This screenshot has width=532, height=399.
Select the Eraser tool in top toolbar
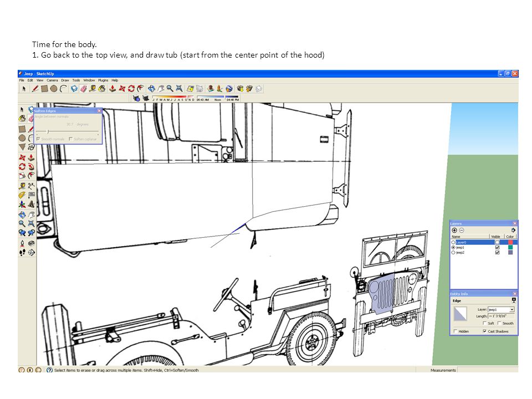coord(84,89)
